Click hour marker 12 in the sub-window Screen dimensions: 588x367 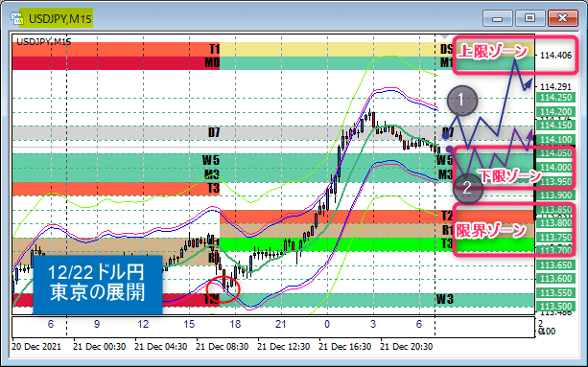coord(143,324)
